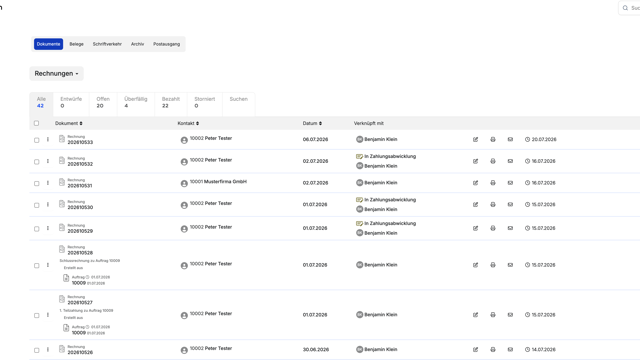This screenshot has width=640, height=360.
Task: Open invoice number 202610529
Action: click(80, 231)
